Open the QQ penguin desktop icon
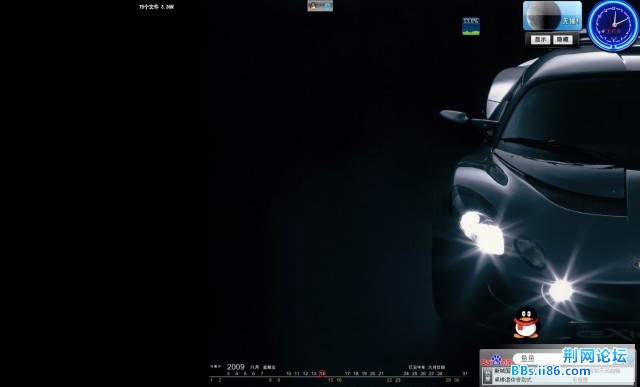The width and height of the screenshot is (640, 387). tap(526, 322)
